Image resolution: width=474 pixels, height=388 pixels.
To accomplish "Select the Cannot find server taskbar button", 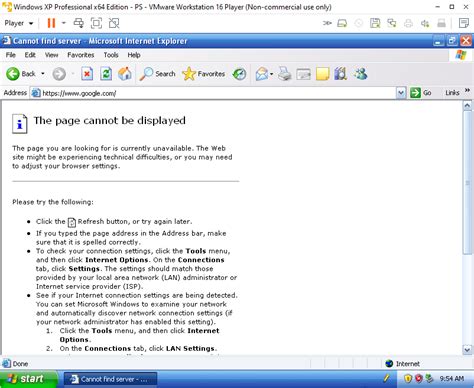I will [x=110, y=379].
